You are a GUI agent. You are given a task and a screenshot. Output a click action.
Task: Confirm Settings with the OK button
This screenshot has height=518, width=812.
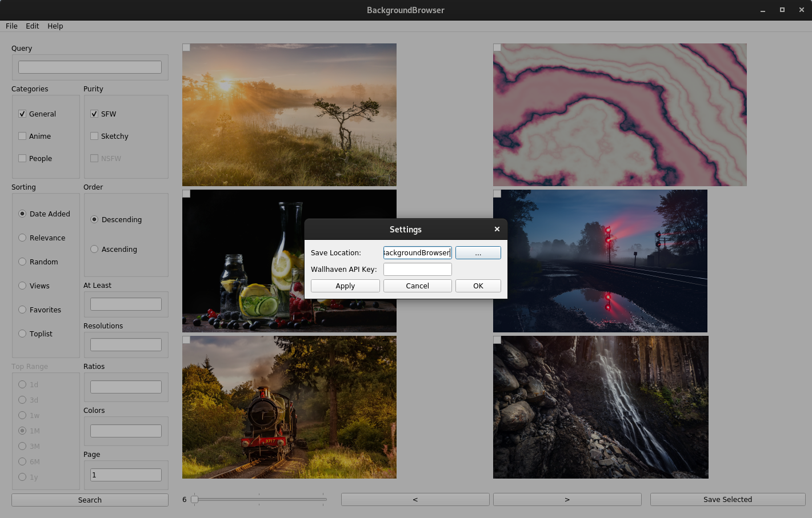click(478, 286)
